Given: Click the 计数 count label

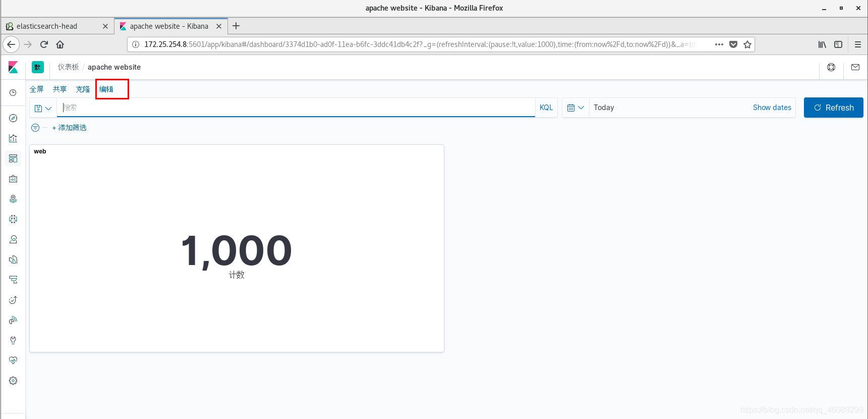Looking at the screenshot, I should point(237,275).
